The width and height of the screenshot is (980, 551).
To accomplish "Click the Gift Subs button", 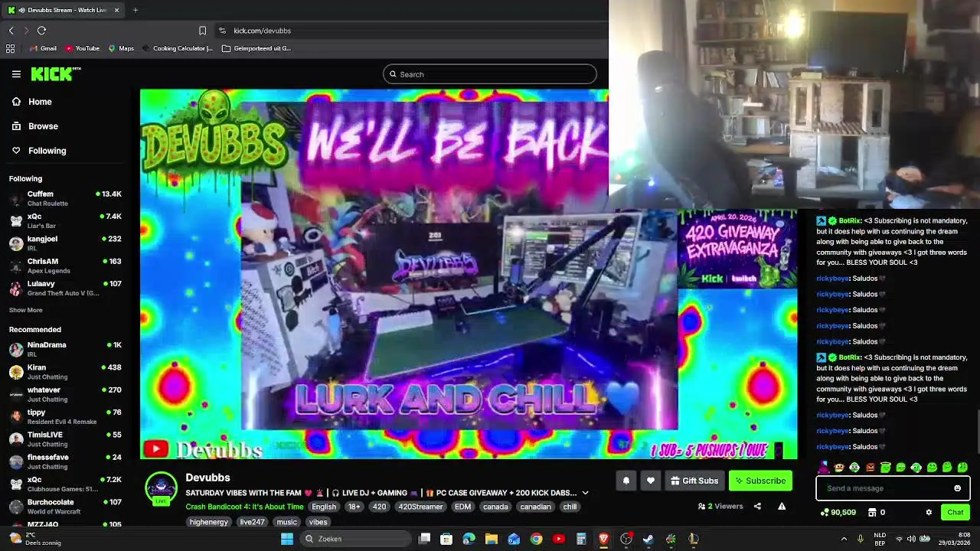I will click(694, 481).
